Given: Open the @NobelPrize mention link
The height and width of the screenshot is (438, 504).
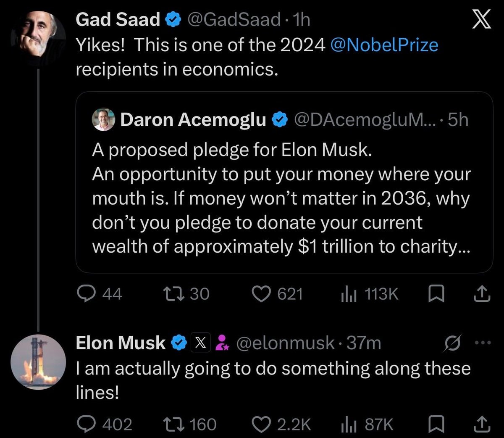Looking at the screenshot, I should click(384, 45).
